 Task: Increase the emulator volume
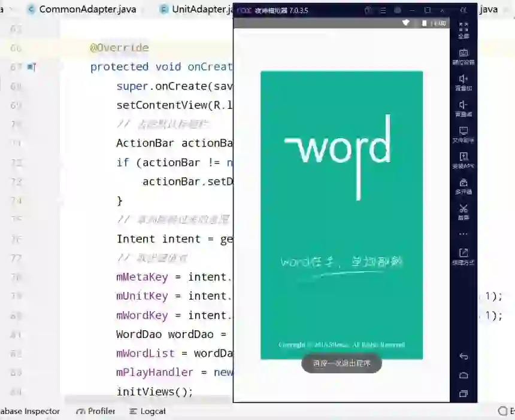tap(463, 81)
